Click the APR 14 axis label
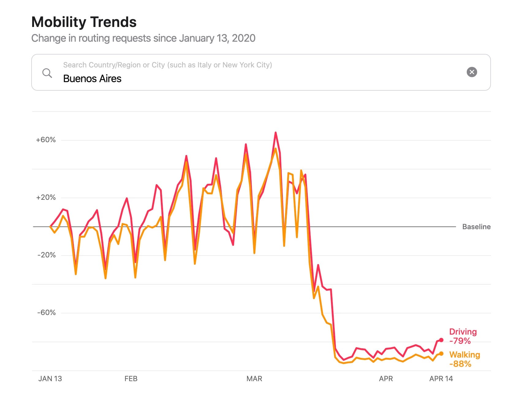The height and width of the screenshot is (402, 532). [441, 379]
